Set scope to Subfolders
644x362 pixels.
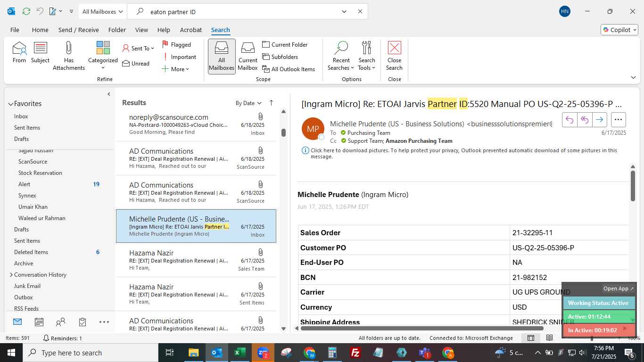pyautogui.click(x=280, y=57)
